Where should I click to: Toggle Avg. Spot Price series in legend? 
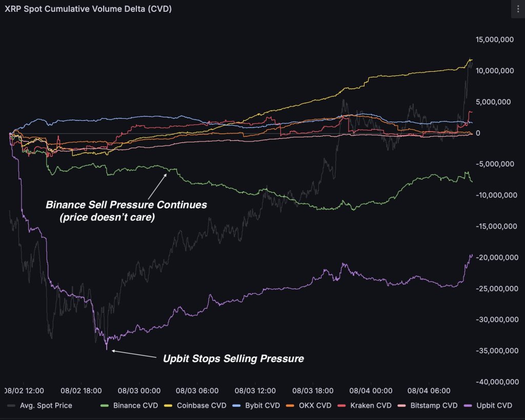pos(46,406)
